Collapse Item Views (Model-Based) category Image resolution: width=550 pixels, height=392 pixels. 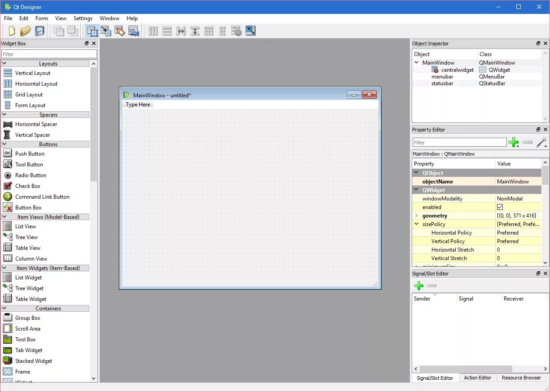pos(4,217)
